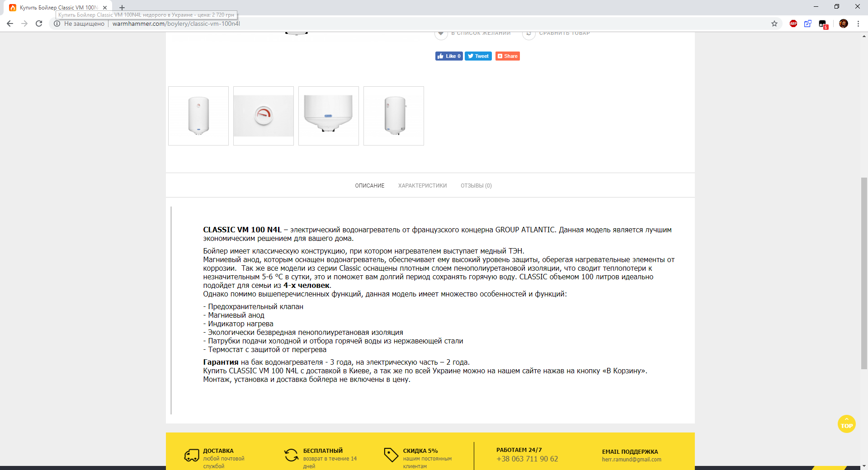Viewport: 868px width, 470px height.
Task: Go back to previous page
Action: pos(10,23)
